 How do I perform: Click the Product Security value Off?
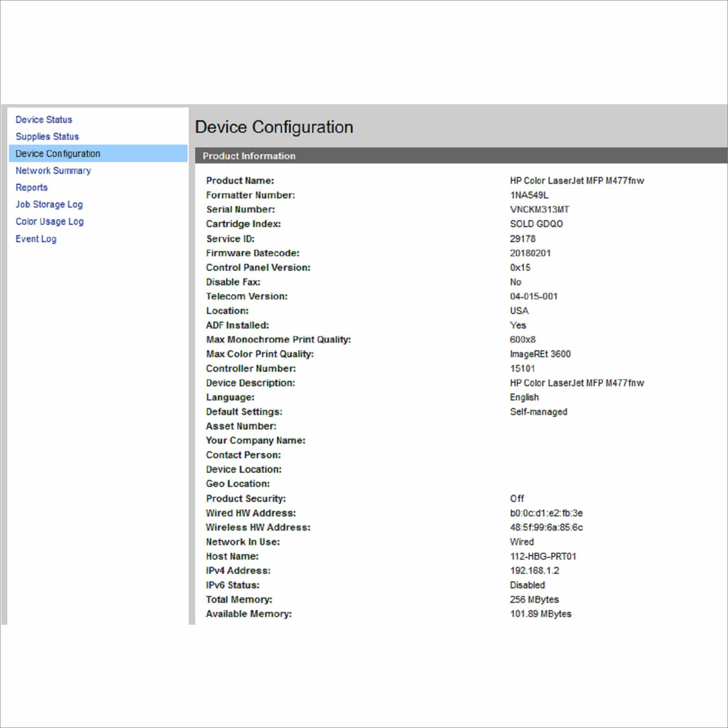[x=517, y=499]
